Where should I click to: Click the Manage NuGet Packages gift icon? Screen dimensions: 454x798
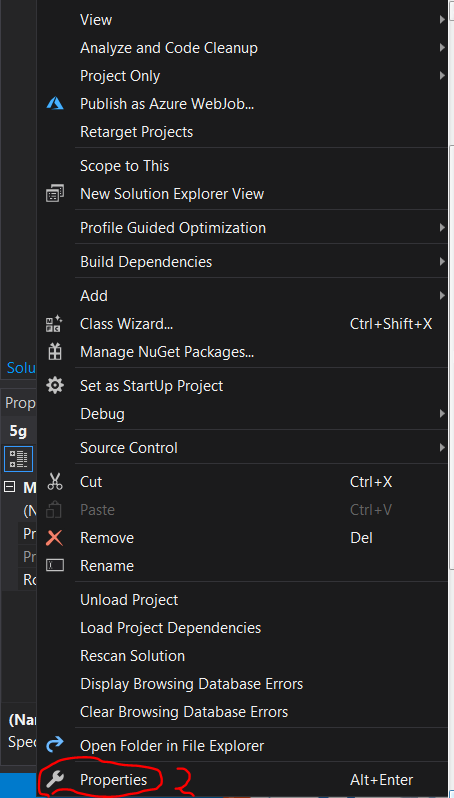[x=54, y=352]
